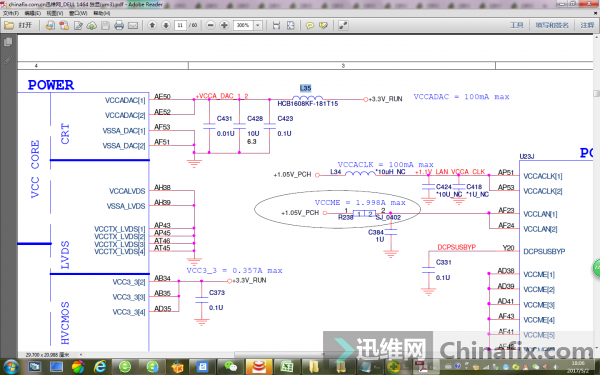This screenshot has width=600, height=375.
Task: Click the vertical scrollbar thumb on the right
Action: pos(596,94)
